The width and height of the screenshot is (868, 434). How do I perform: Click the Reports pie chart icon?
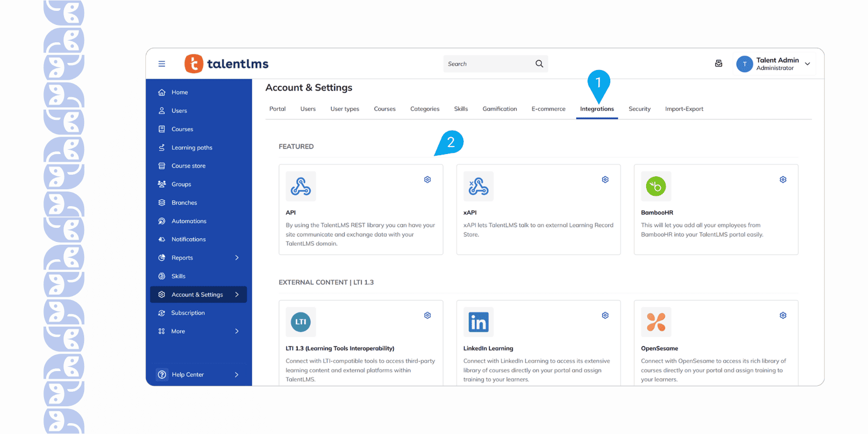[x=162, y=258]
